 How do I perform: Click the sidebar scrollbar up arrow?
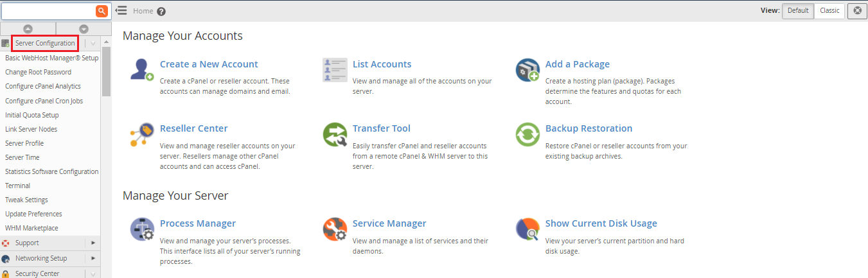[x=106, y=42]
